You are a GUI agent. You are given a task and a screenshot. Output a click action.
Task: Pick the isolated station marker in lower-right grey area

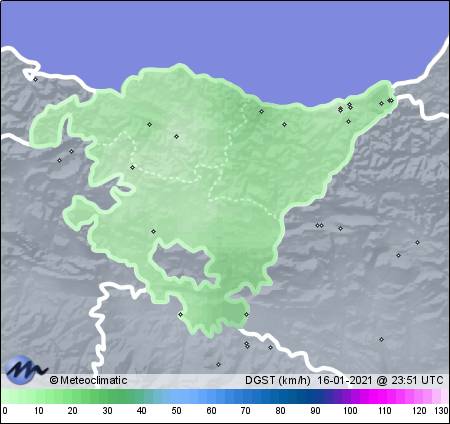pos(381,339)
